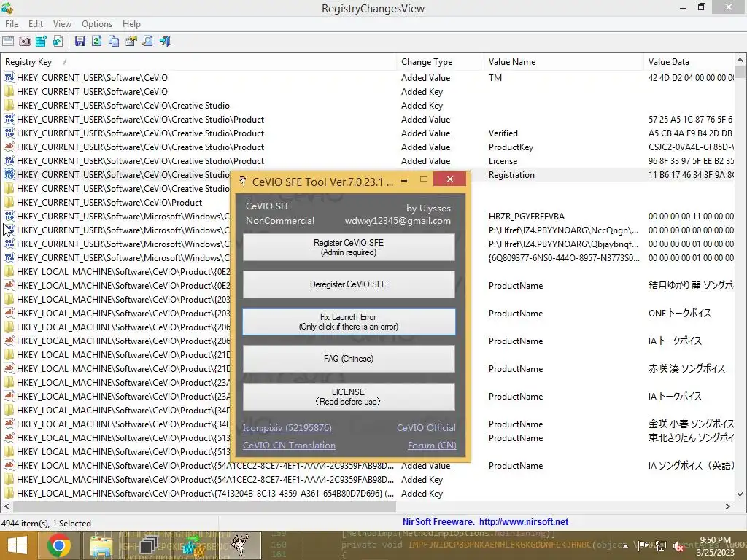This screenshot has height=560, width=747.
Task: Select the Verified value name cell
Action: click(503, 133)
